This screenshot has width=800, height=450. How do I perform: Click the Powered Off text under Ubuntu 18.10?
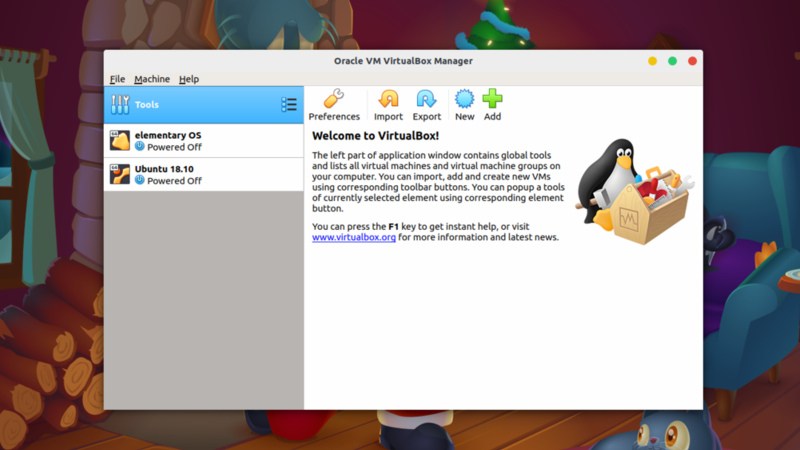click(174, 181)
